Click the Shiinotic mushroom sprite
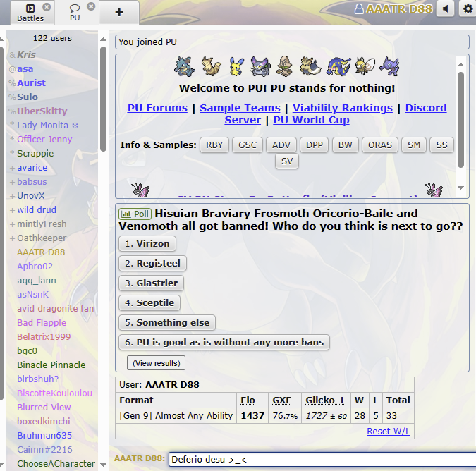 [x=284, y=66]
